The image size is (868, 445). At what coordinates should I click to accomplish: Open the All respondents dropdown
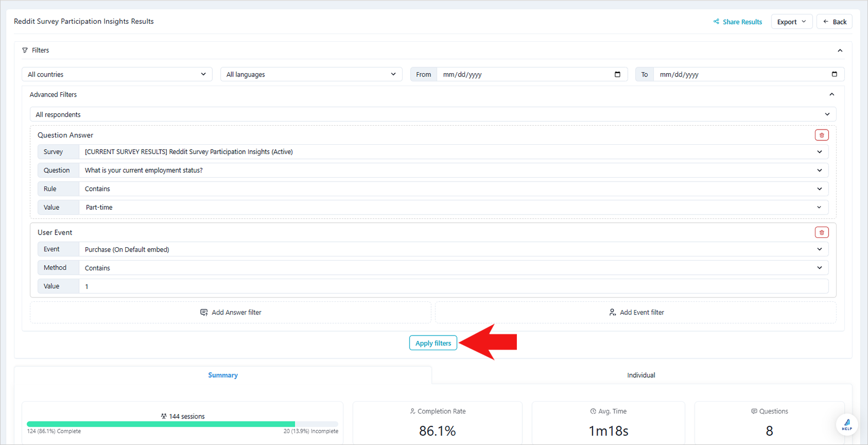433,114
